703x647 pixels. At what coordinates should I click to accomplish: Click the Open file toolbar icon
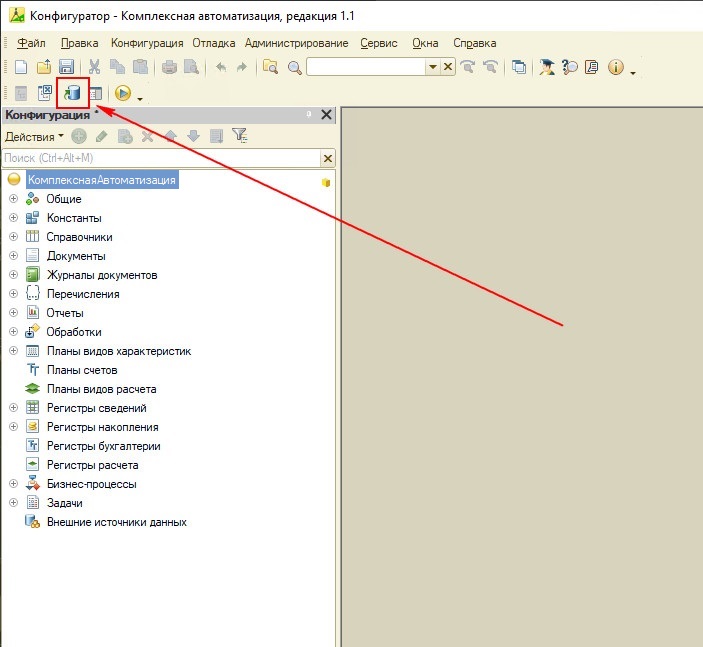point(44,67)
